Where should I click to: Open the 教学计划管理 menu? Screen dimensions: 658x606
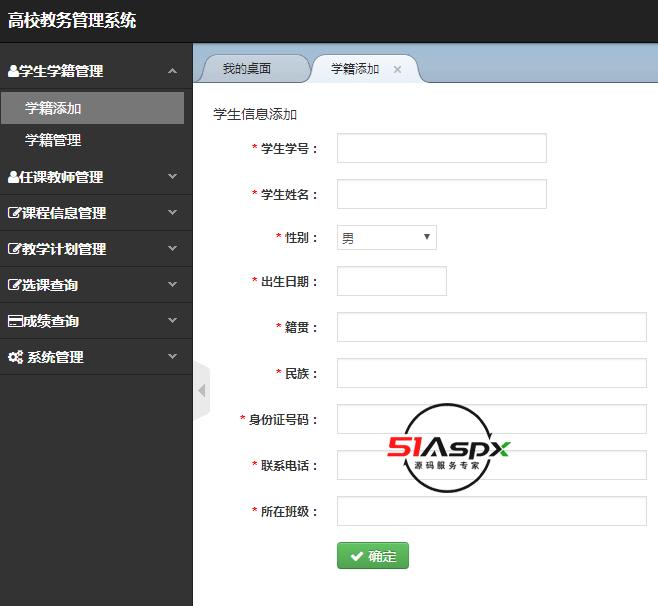click(96, 249)
